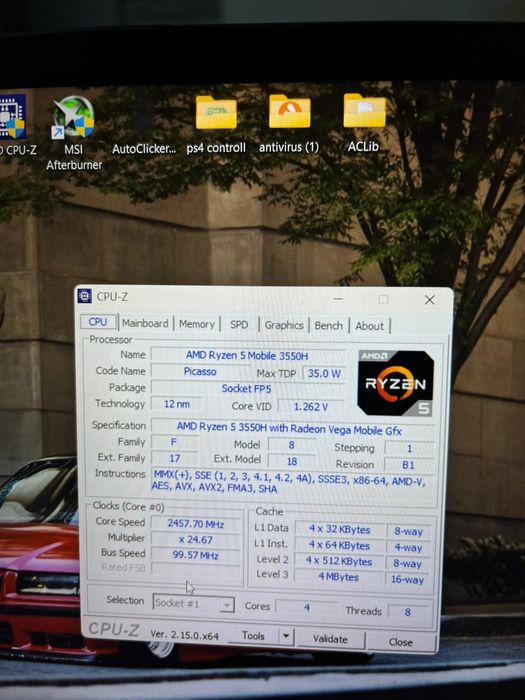Switch to the CPU tab
This screenshot has height=700, width=525.
coord(98,322)
